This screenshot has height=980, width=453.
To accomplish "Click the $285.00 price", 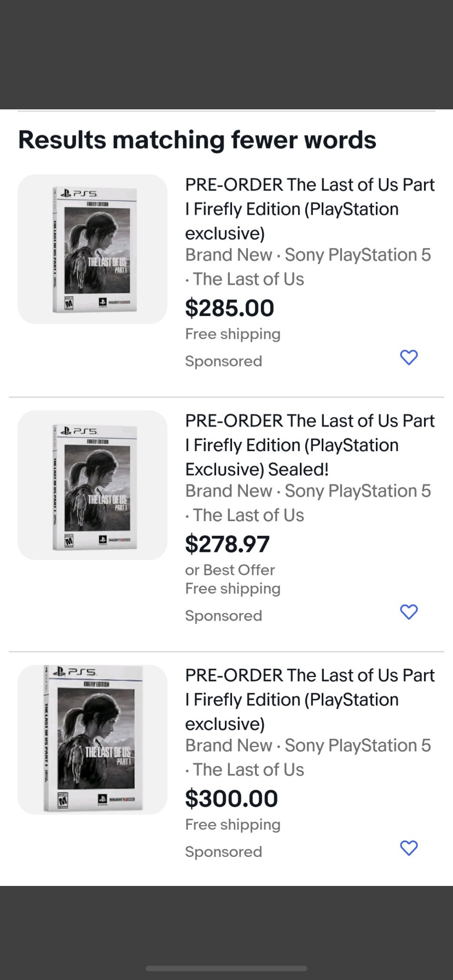I will coord(229,308).
